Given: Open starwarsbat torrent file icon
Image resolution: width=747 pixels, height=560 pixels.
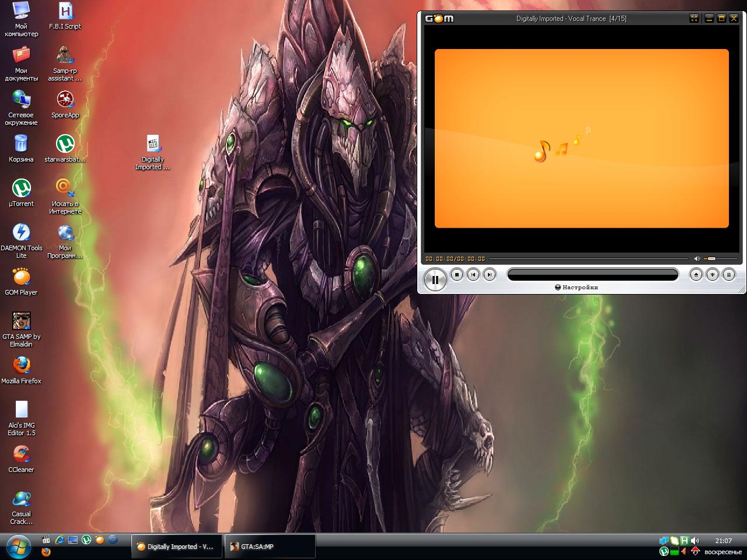Looking at the screenshot, I should [x=65, y=148].
